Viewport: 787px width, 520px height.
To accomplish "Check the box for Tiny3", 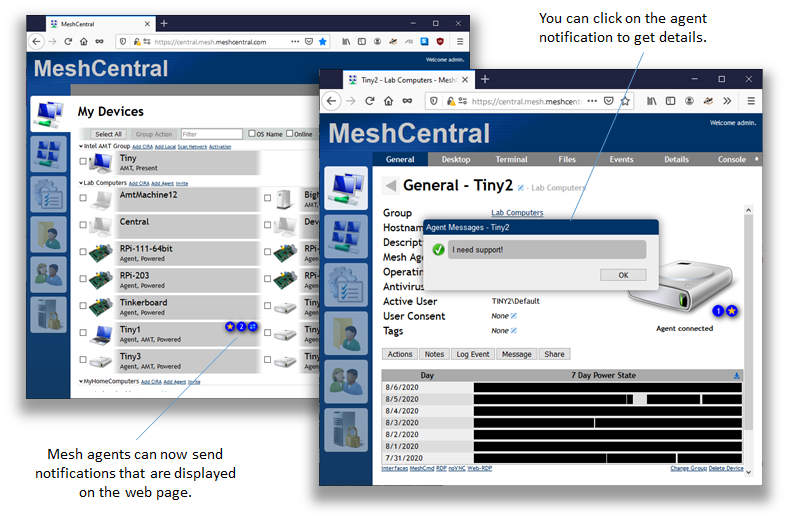I will [x=83, y=359].
